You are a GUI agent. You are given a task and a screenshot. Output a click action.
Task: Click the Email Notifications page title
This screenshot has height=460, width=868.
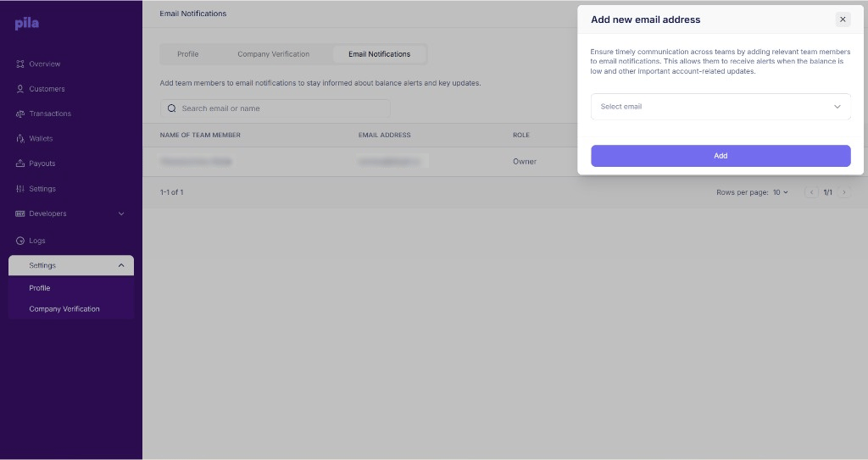click(192, 14)
